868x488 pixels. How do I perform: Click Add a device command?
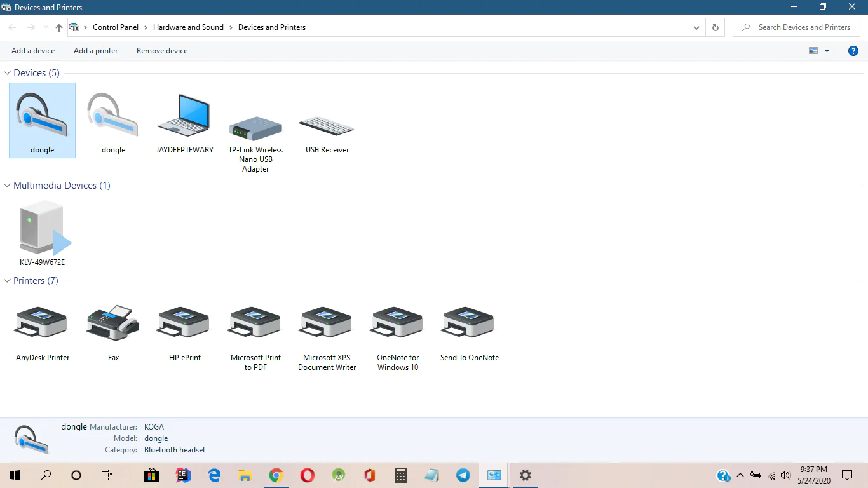[x=33, y=51]
